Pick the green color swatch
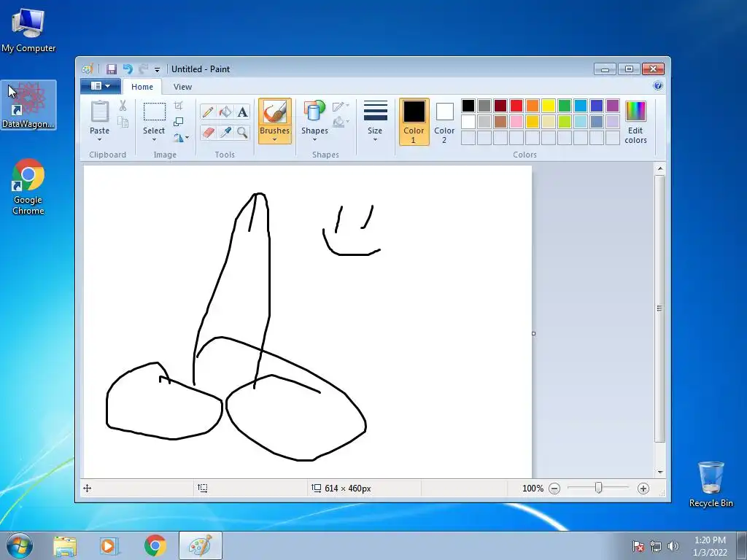 [565, 105]
